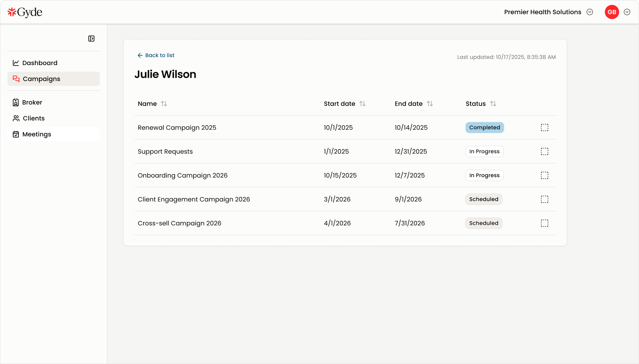Expand the Premier Health Solutions dropdown
Viewport: 639px width, 364px height.
590,12
